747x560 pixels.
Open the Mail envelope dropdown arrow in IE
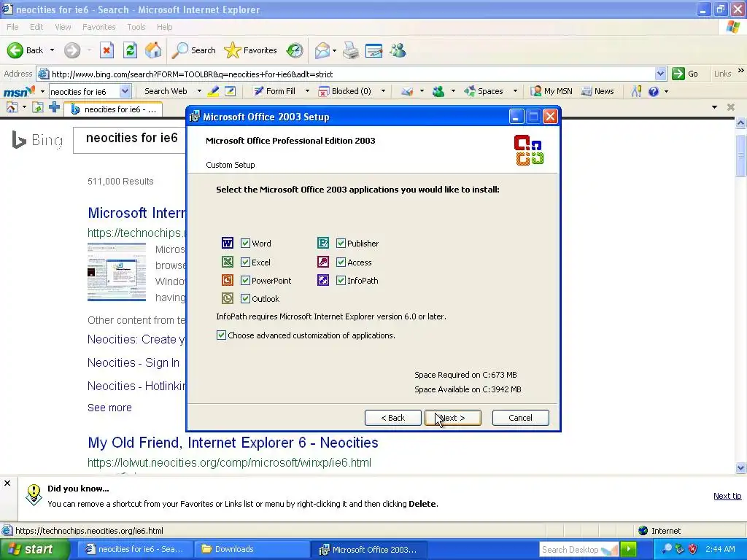click(x=334, y=50)
